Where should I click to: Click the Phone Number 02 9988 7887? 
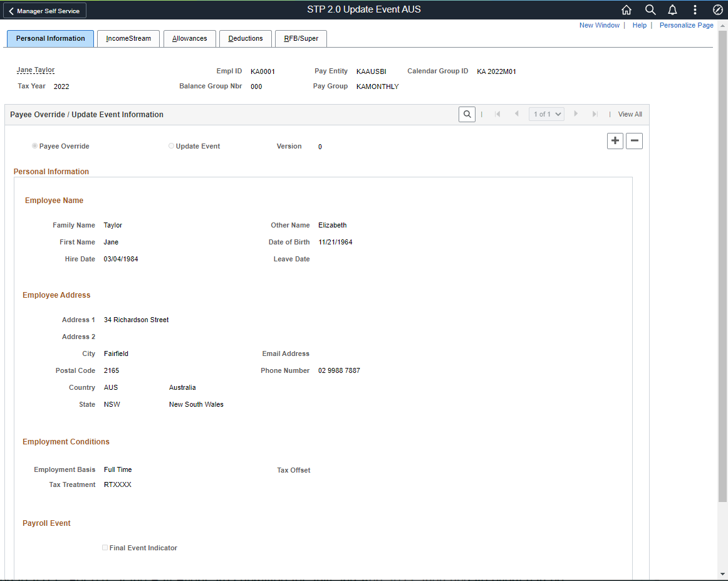[x=339, y=370]
